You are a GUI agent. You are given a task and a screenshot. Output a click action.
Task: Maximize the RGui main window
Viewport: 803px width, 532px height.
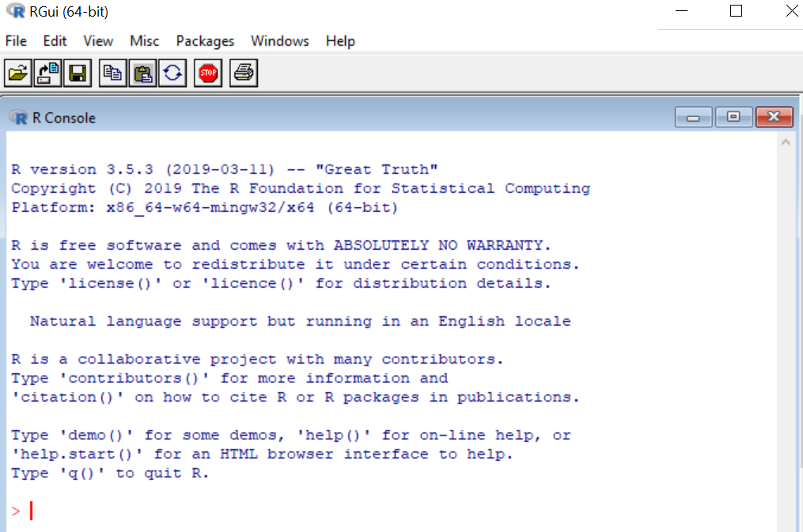point(736,11)
